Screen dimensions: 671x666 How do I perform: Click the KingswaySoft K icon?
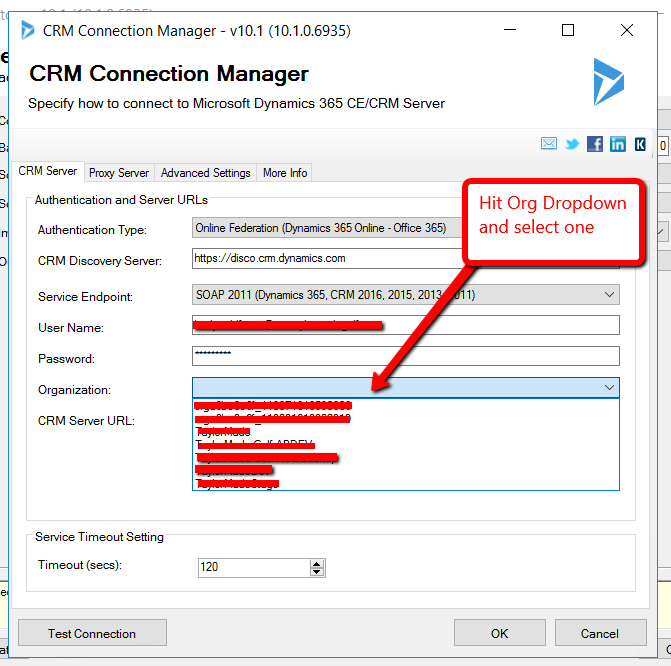click(640, 144)
